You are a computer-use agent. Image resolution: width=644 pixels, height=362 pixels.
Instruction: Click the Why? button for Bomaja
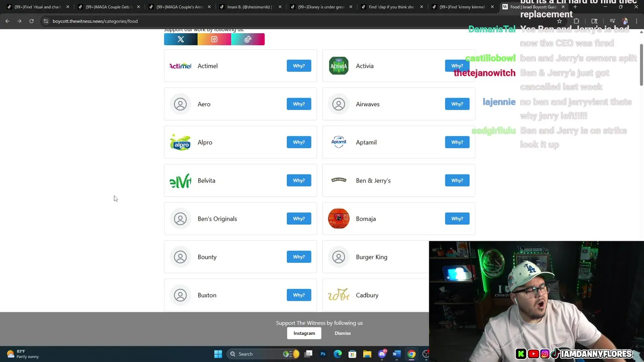tap(457, 219)
